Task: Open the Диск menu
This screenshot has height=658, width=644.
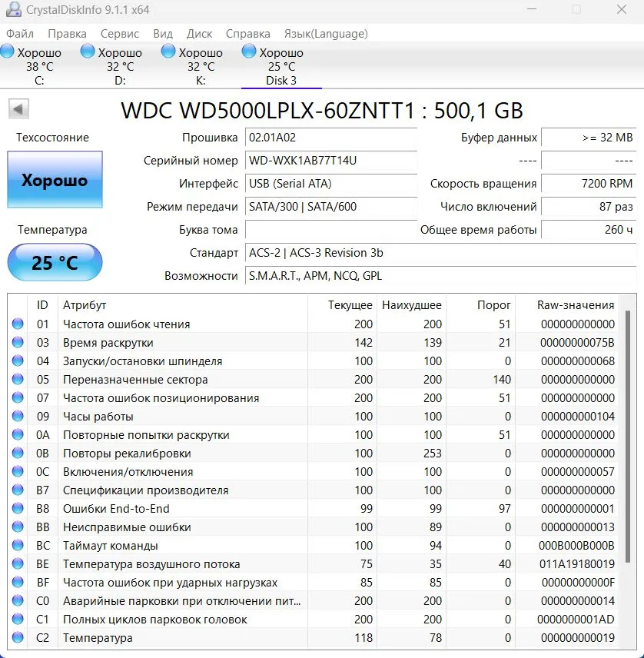Action: pos(199,34)
